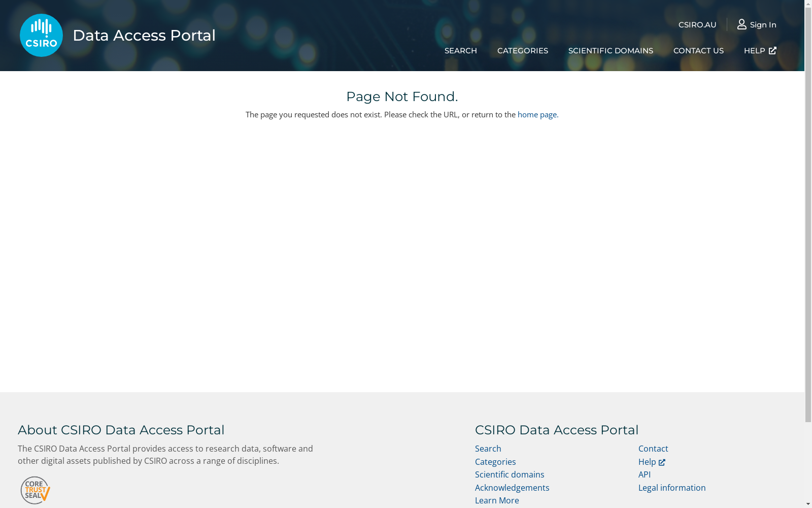This screenshot has height=508, width=812.
Task: Click the CSIRO logo in the header
Action: 41,35
